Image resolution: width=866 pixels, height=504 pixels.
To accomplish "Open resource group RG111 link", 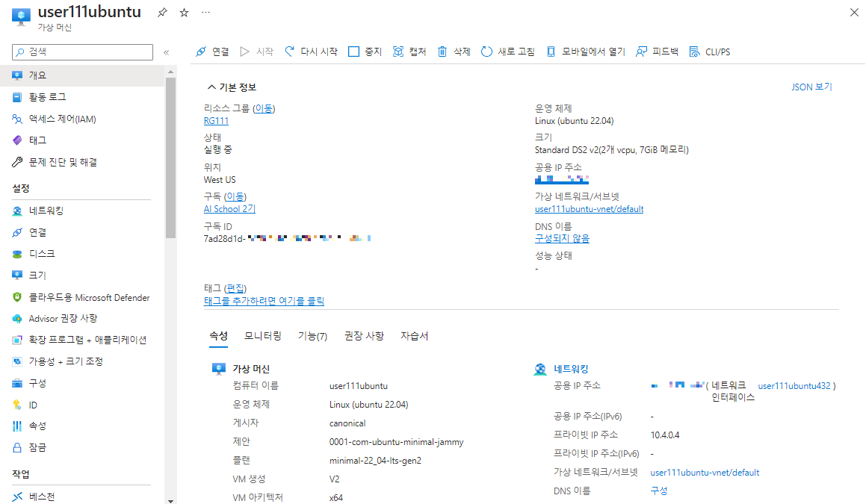I will coord(216,121).
